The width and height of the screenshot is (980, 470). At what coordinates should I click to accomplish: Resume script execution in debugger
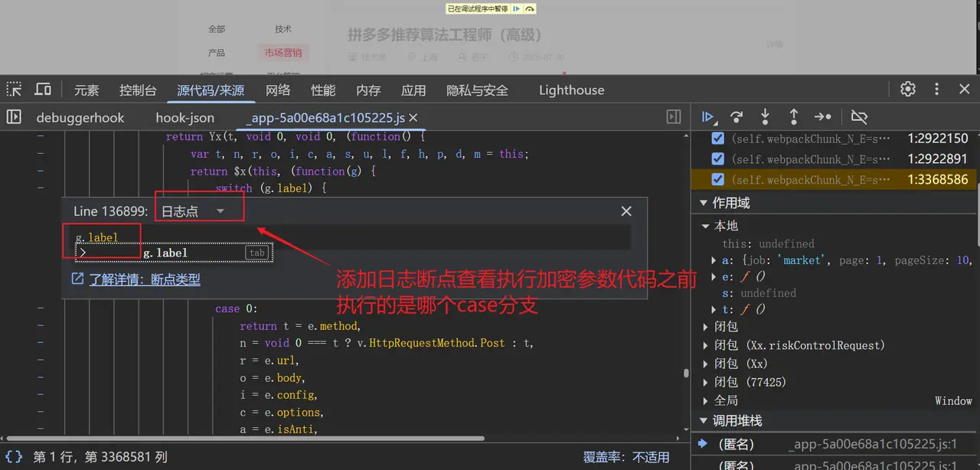point(708,117)
